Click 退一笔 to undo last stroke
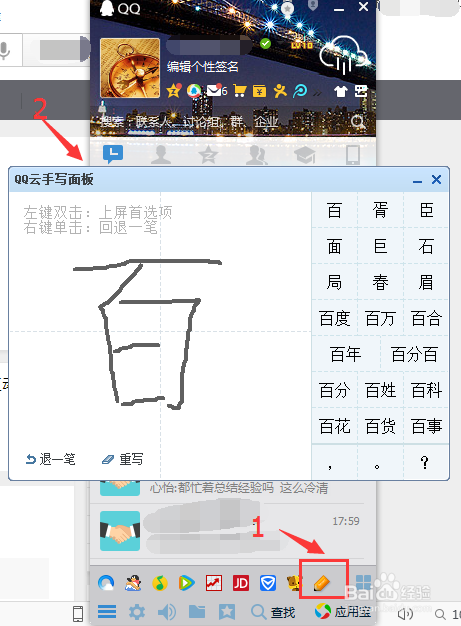Screen dimensions: 461x626 [51, 459]
